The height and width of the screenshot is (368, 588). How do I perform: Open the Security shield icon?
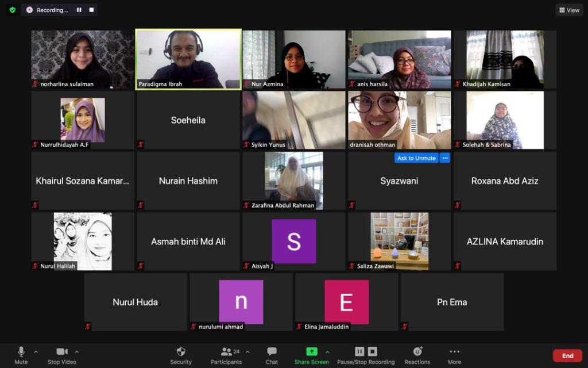(x=181, y=352)
